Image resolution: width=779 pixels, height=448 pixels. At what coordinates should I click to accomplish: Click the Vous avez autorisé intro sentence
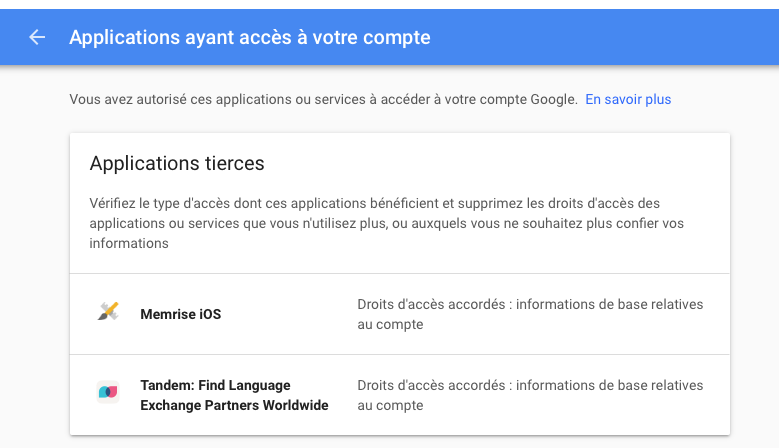[x=323, y=99]
